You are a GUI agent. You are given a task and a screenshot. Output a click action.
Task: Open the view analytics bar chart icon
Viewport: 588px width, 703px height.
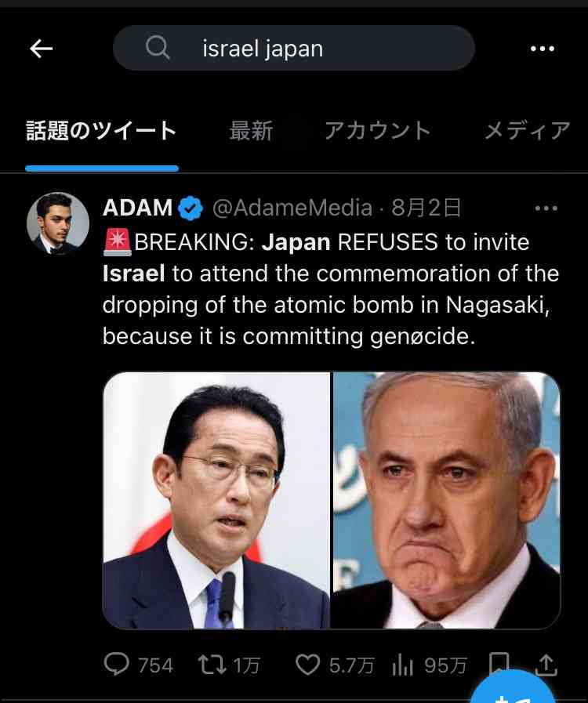tap(402, 665)
